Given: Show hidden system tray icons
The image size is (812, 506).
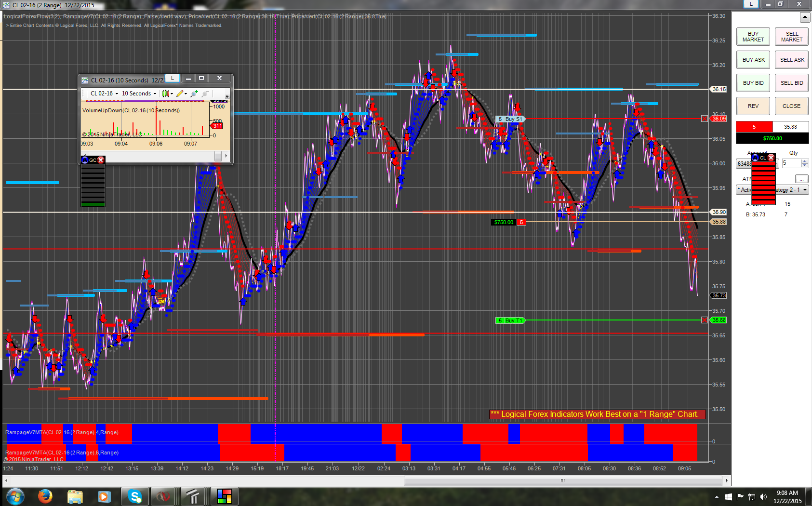Looking at the screenshot, I should click(x=717, y=497).
